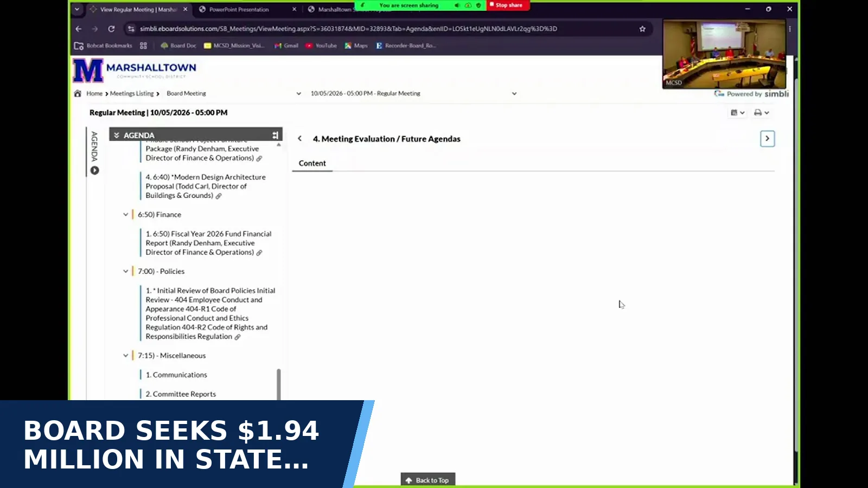868x488 pixels.
Task: Open attachment icon for Initial Review of Board Policies
Action: pyautogui.click(x=238, y=337)
